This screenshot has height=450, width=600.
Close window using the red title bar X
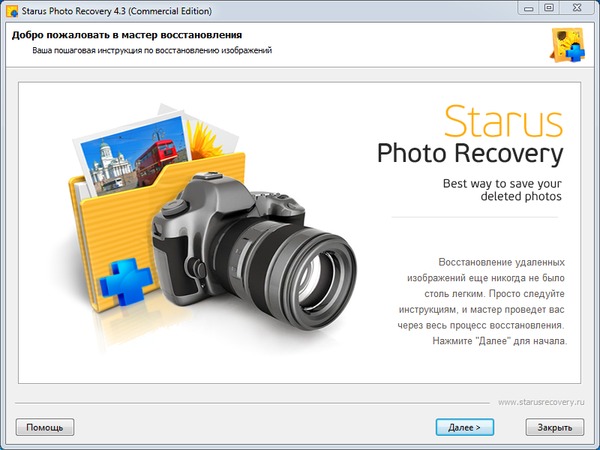click(577, 9)
